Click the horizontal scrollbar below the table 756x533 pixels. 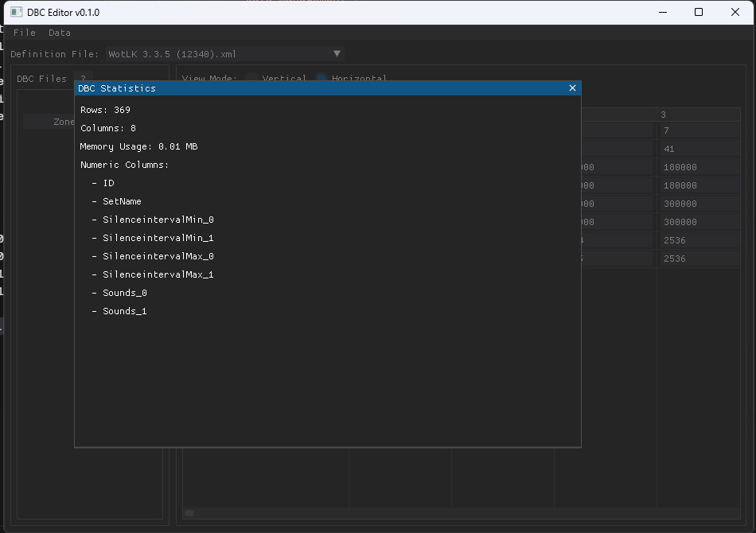pos(189,513)
